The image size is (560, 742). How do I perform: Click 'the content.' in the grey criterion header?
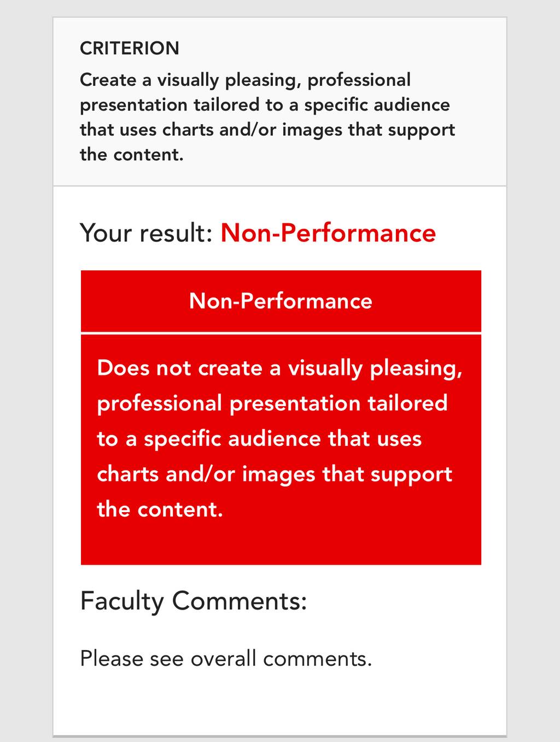[132, 154]
